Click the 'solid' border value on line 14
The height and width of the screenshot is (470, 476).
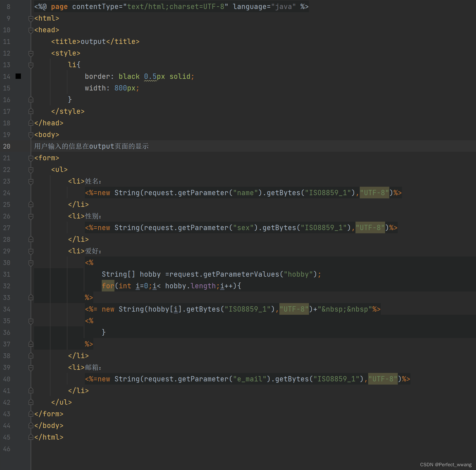(180, 76)
